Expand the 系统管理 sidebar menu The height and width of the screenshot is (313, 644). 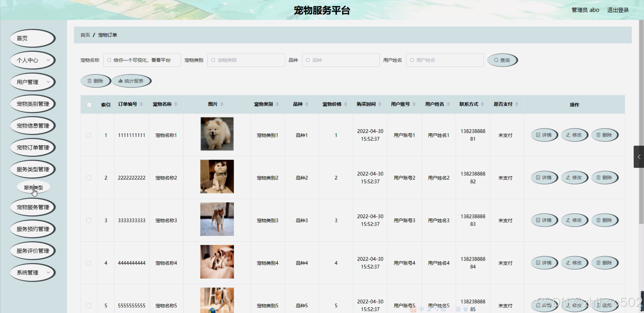tap(32, 272)
